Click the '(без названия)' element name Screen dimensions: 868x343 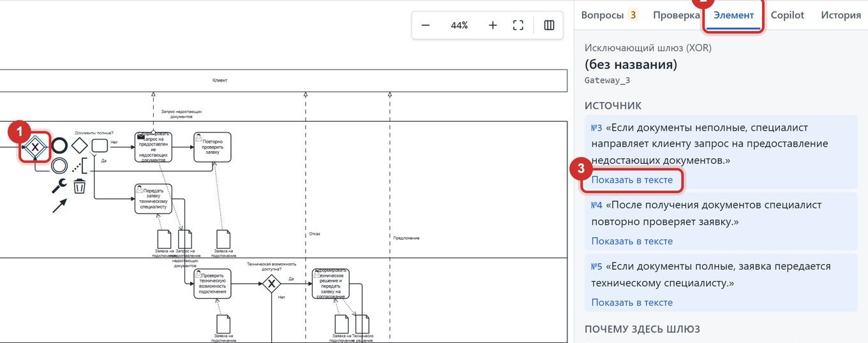(631, 64)
